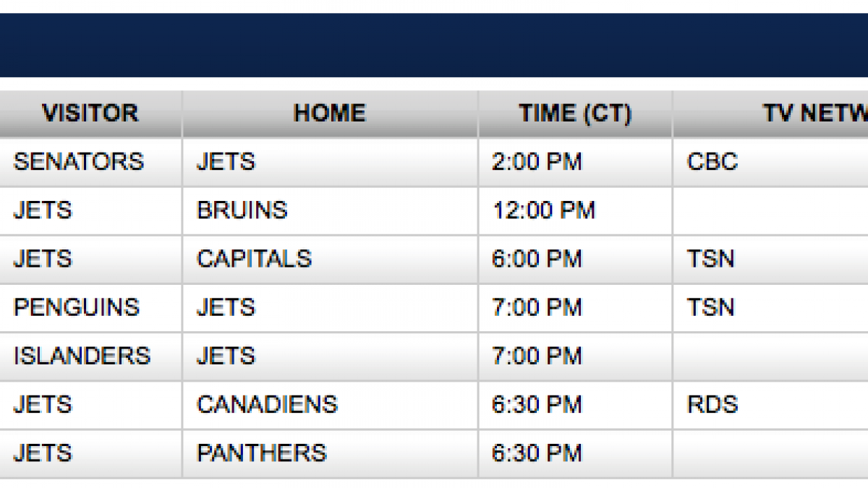The width and height of the screenshot is (868, 488).
Task: Click the RDS network cell
Action: 712,404
